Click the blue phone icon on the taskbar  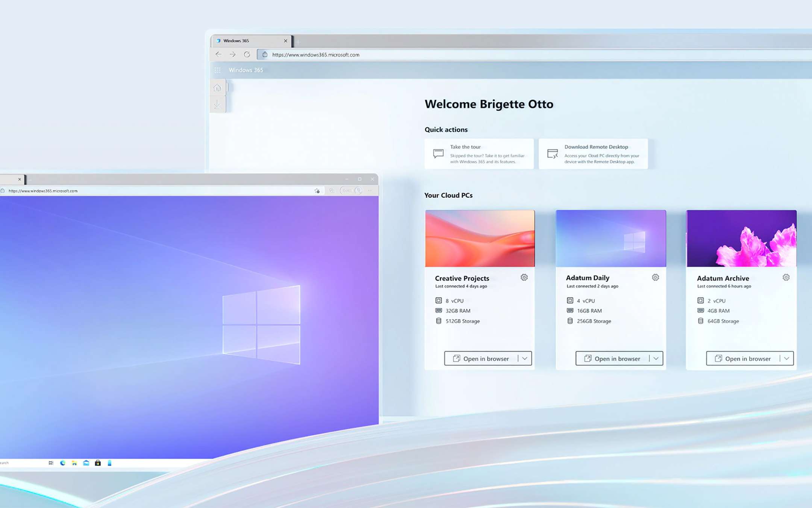click(109, 463)
